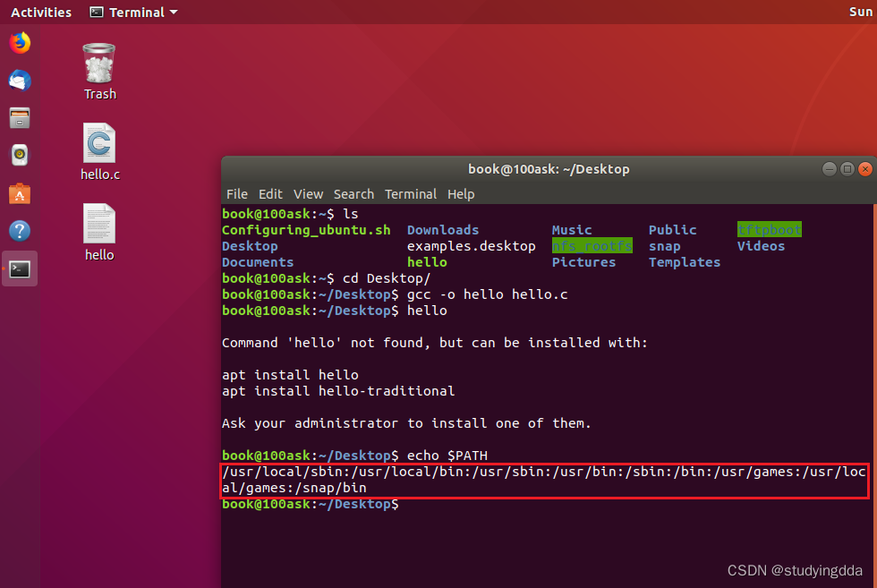The height and width of the screenshot is (588, 877).
Task: Click "Command 'hello' not found" message
Action: pos(435,343)
